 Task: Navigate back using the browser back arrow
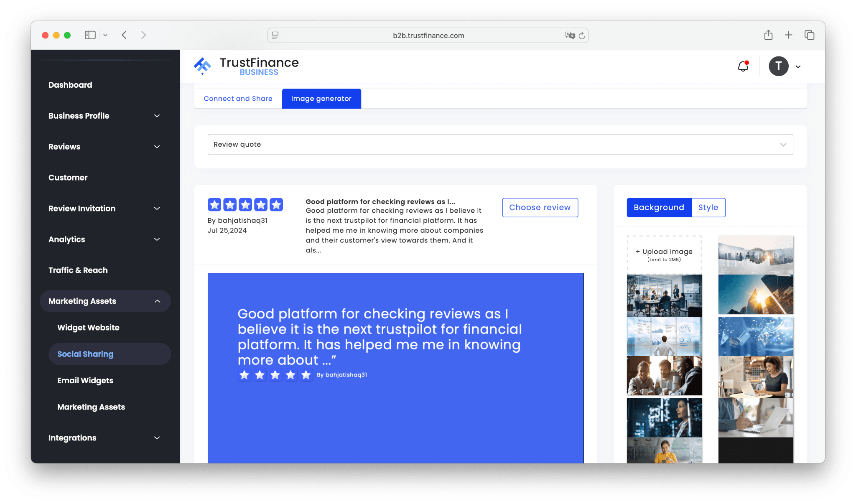click(124, 35)
